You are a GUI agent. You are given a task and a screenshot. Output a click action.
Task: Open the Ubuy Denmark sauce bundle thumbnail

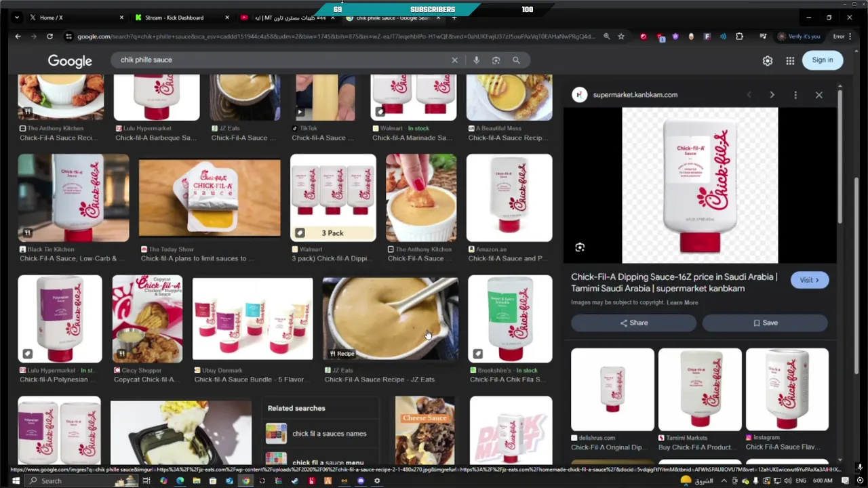point(252,319)
